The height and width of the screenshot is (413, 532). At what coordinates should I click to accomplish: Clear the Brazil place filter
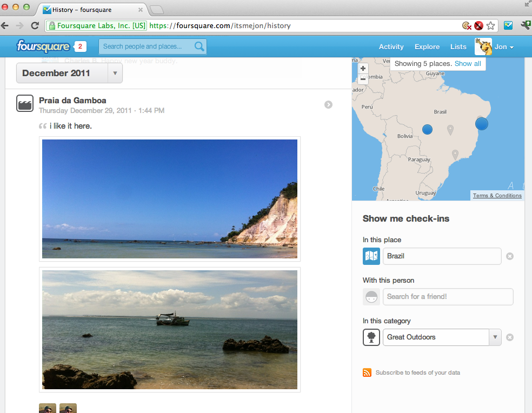click(x=509, y=256)
